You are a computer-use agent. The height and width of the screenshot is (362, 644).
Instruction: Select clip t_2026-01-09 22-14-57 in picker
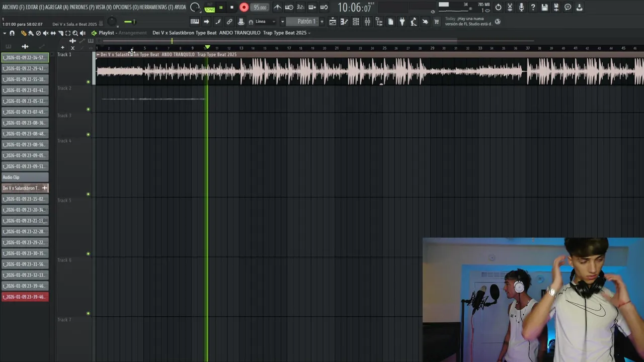tap(25, 57)
